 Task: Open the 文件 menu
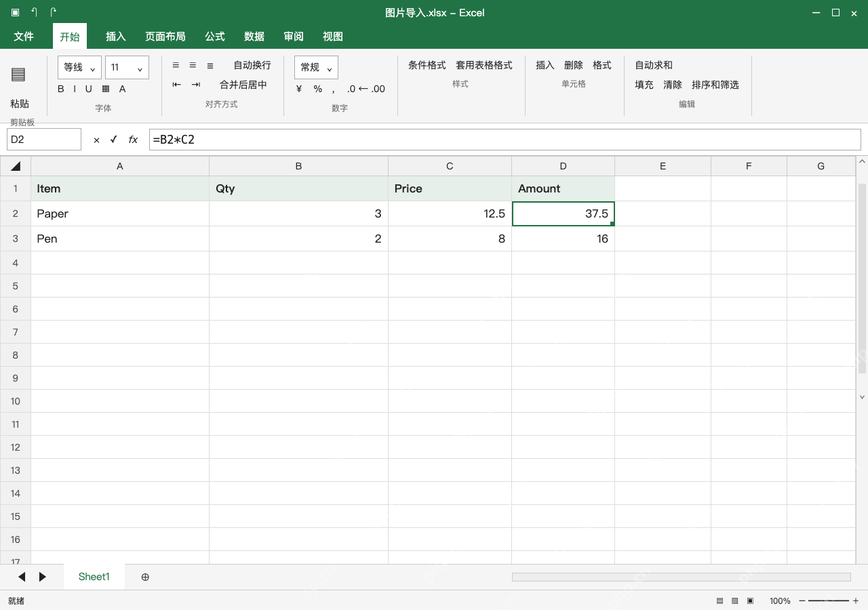coord(24,37)
